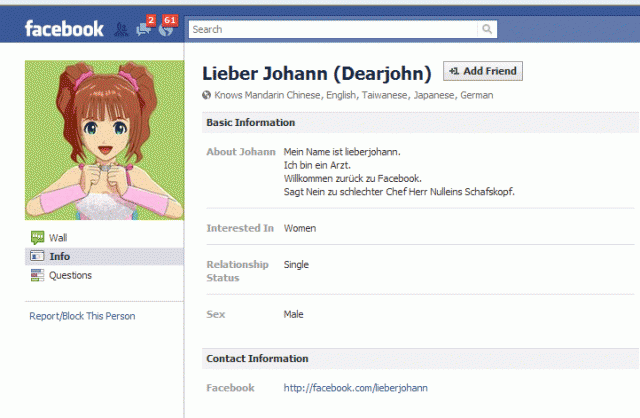Image resolution: width=640 pixels, height=418 pixels.
Task: Click the text 'Mein Name ist lieberjohann.'
Action: [342, 152]
